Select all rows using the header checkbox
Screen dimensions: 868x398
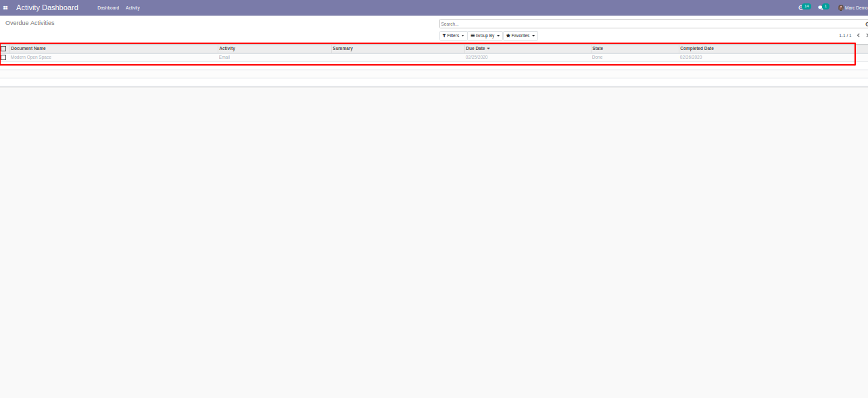click(x=3, y=49)
